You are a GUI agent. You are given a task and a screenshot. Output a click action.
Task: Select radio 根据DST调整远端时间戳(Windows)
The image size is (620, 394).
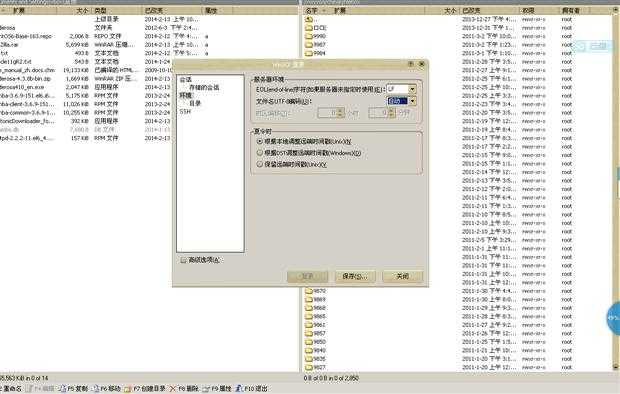259,153
